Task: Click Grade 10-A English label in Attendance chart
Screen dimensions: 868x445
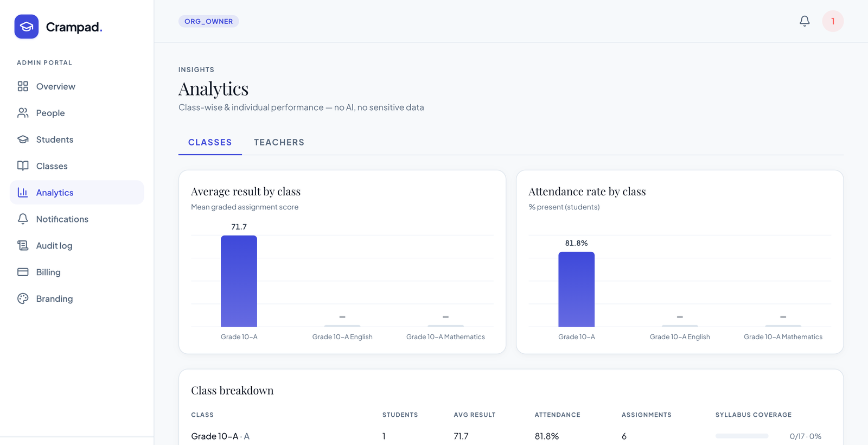Action: coord(680,337)
